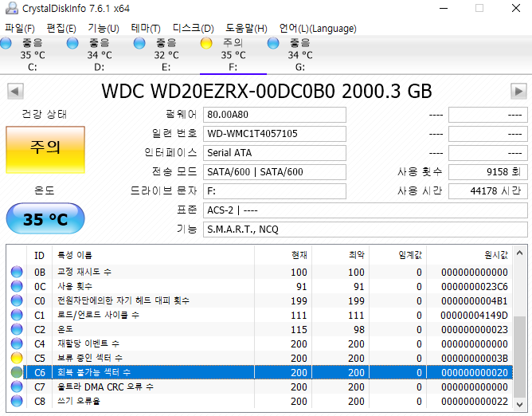Select the D: drive status orb

coord(73,43)
